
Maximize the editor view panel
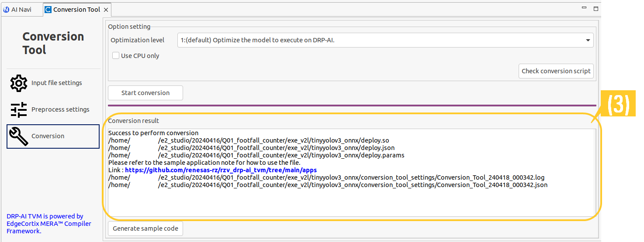[596, 8]
